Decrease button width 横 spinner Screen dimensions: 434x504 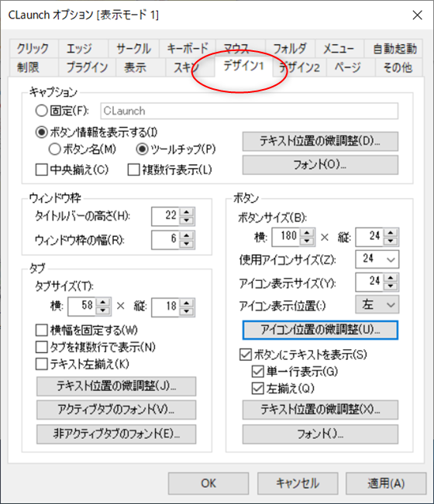tap(307, 242)
